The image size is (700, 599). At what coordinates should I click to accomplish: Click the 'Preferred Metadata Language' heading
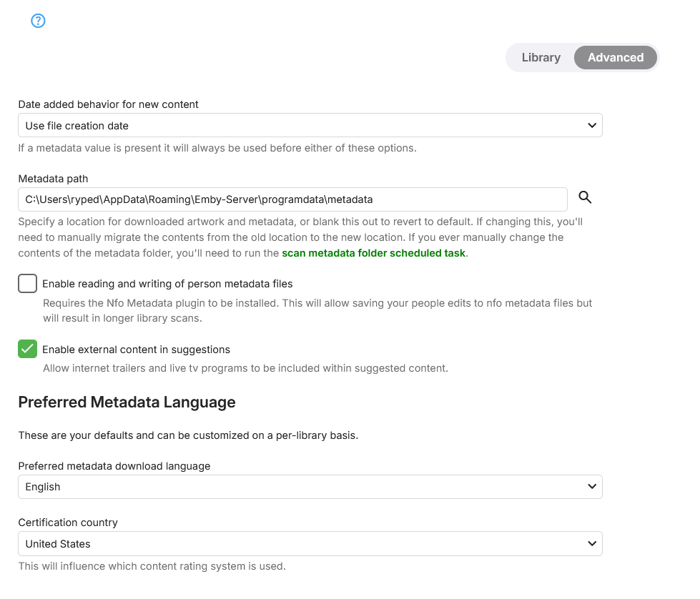(127, 402)
